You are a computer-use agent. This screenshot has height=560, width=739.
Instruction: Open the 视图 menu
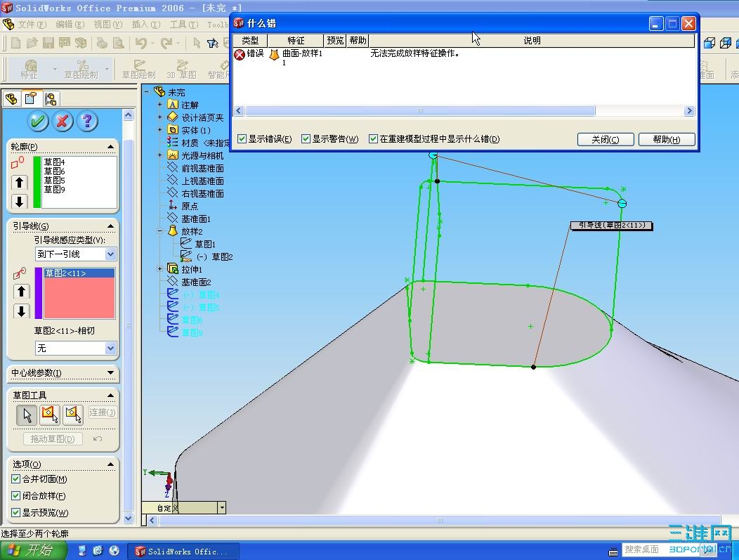[108, 24]
